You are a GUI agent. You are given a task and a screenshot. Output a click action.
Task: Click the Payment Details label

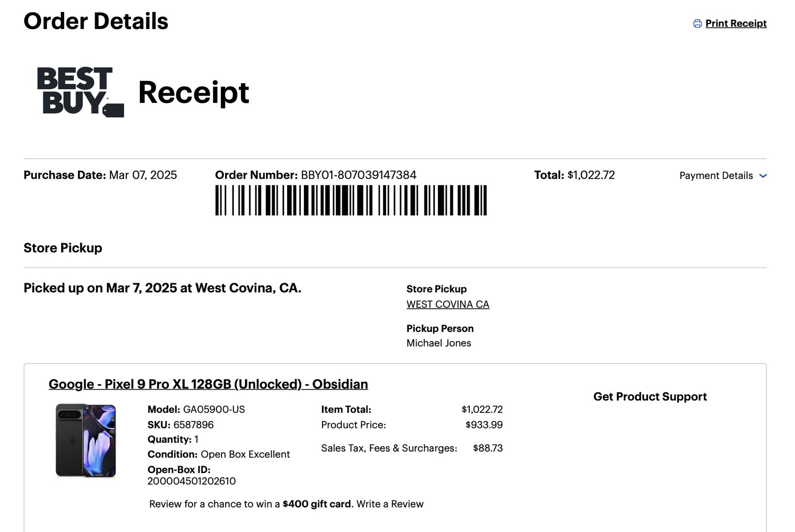716,176
